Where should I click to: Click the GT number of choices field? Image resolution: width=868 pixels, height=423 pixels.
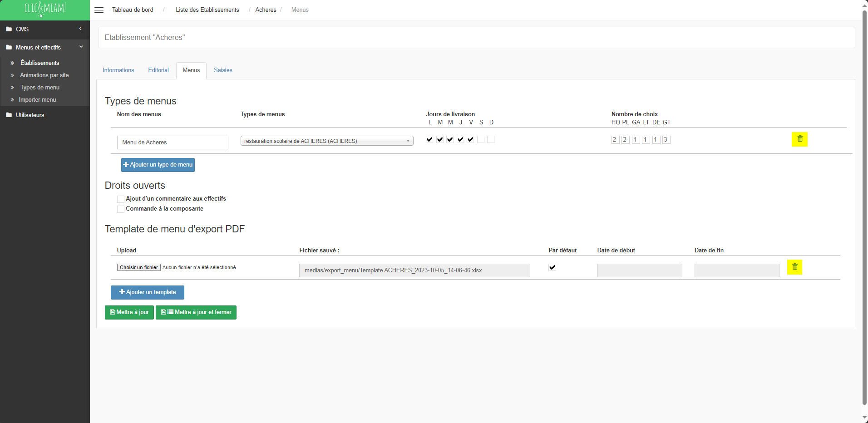coord(666,140)
